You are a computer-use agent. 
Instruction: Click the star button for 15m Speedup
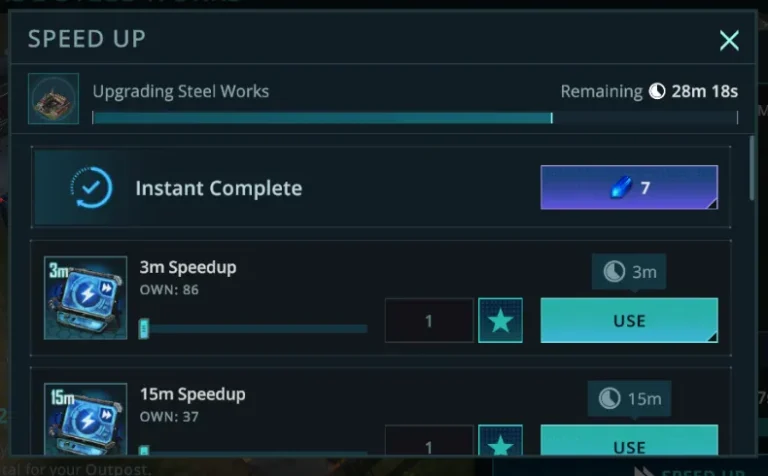tap(500, 443)
